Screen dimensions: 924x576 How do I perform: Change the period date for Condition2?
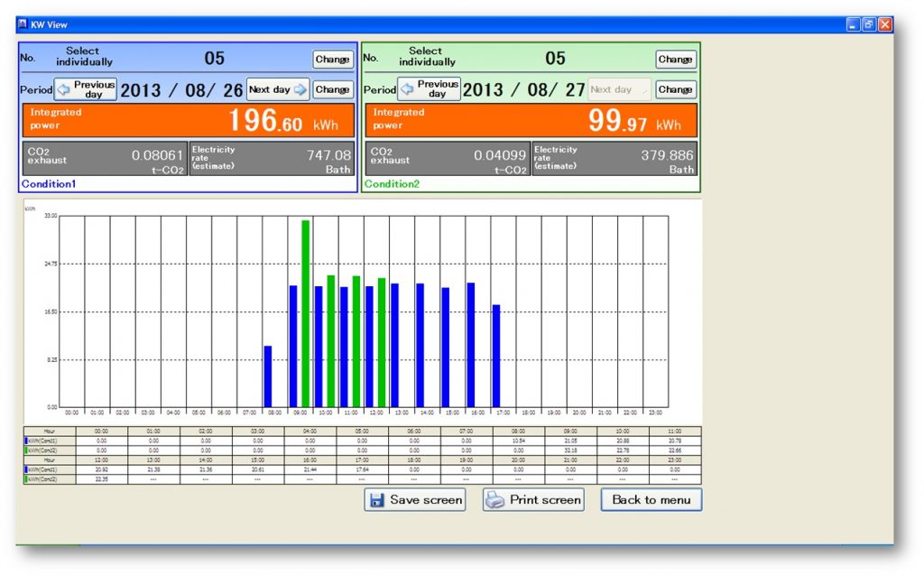point(675,89)
